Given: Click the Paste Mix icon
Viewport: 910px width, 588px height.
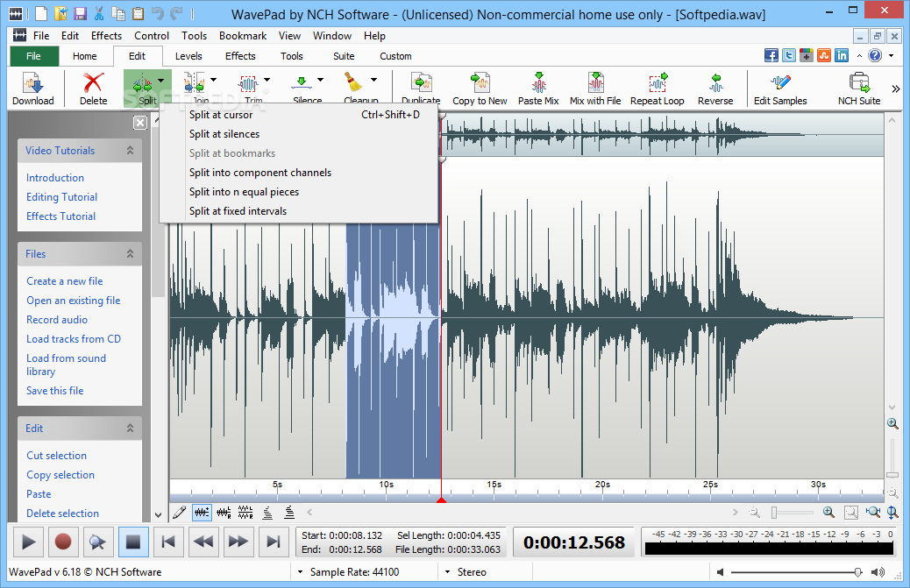Looking at the screenshot, I should pyautogui.click(x=538, y=83).
